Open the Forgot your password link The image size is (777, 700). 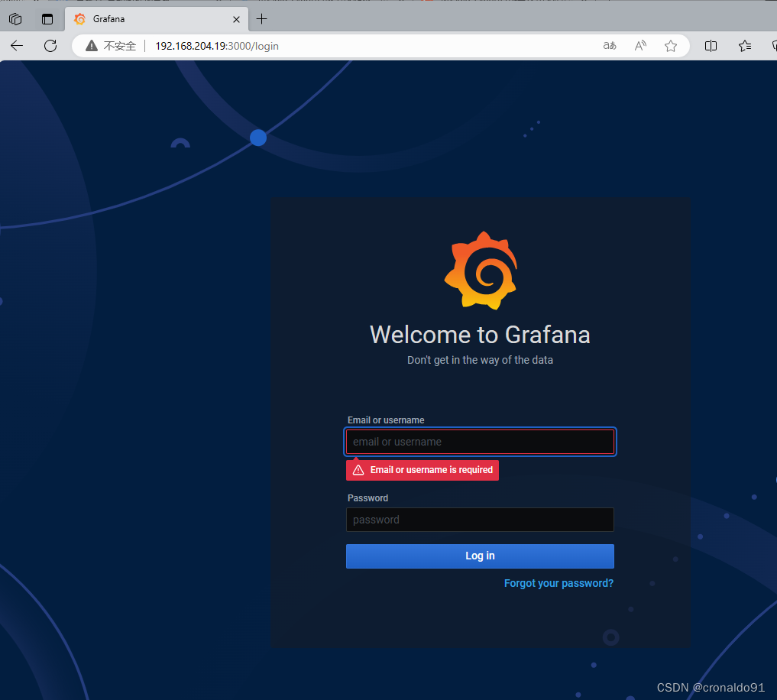558,584
